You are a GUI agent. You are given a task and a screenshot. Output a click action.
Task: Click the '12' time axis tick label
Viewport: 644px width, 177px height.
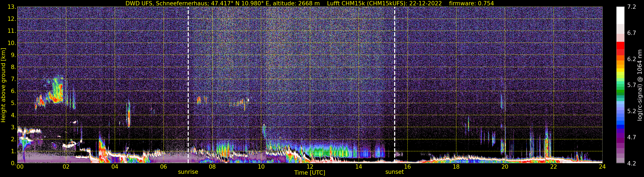click(x=310, y=167)
